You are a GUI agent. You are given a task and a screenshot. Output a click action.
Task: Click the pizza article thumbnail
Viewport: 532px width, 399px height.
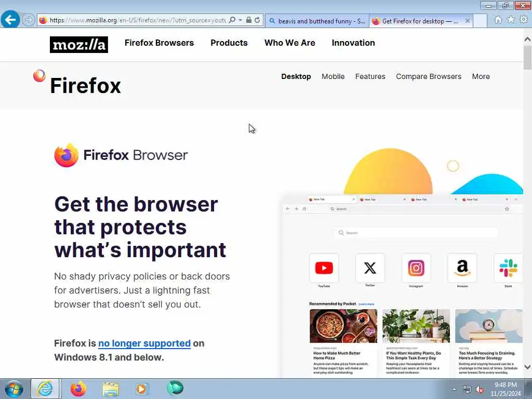point(343,326)
